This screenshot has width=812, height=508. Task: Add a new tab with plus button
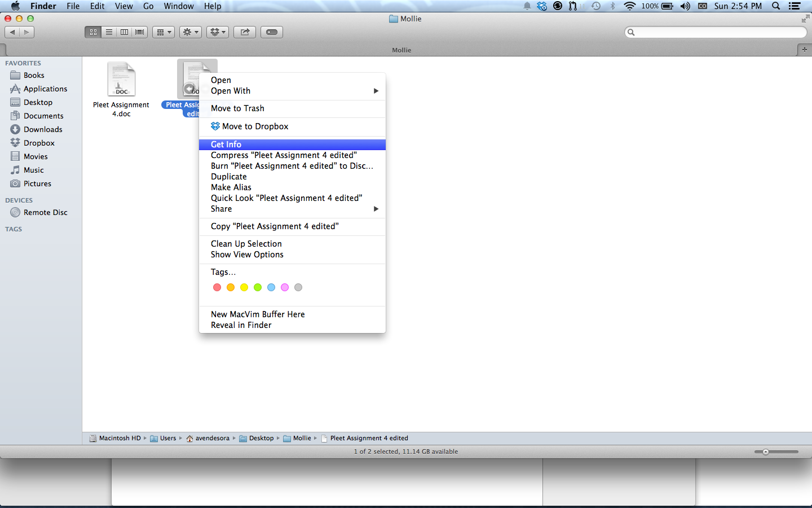pos(805,50)
